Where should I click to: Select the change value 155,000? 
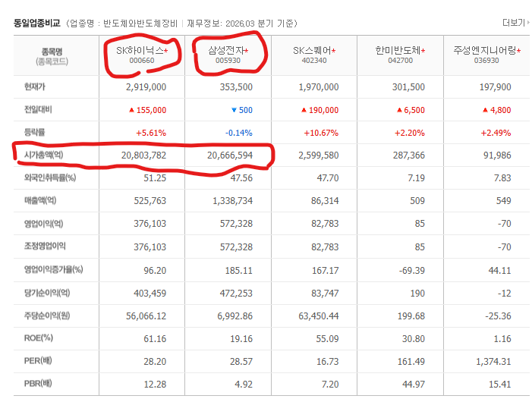click(x=151, y=110)
